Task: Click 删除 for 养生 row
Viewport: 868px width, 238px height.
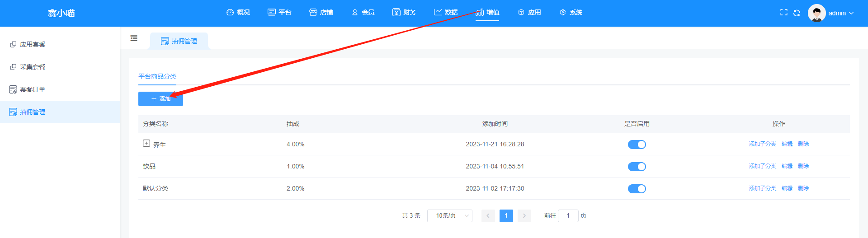Action: pos(803,144)
